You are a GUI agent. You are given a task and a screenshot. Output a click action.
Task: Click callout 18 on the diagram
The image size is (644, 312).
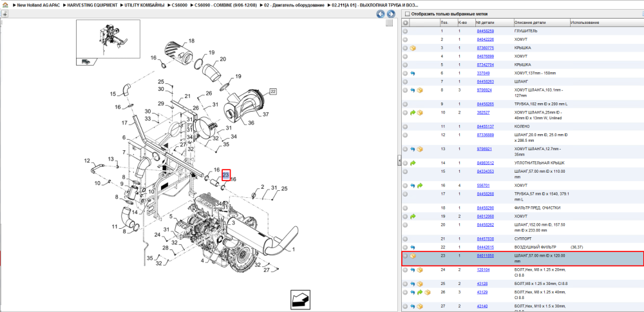coord(191,41)
